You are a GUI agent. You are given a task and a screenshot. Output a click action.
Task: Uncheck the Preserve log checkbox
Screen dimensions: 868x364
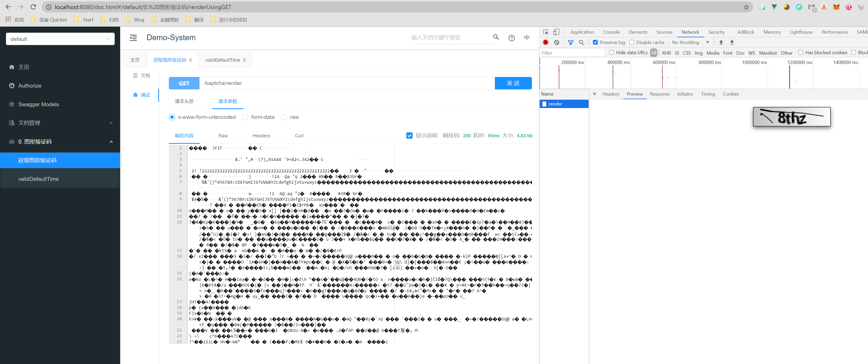pos(595,42)
